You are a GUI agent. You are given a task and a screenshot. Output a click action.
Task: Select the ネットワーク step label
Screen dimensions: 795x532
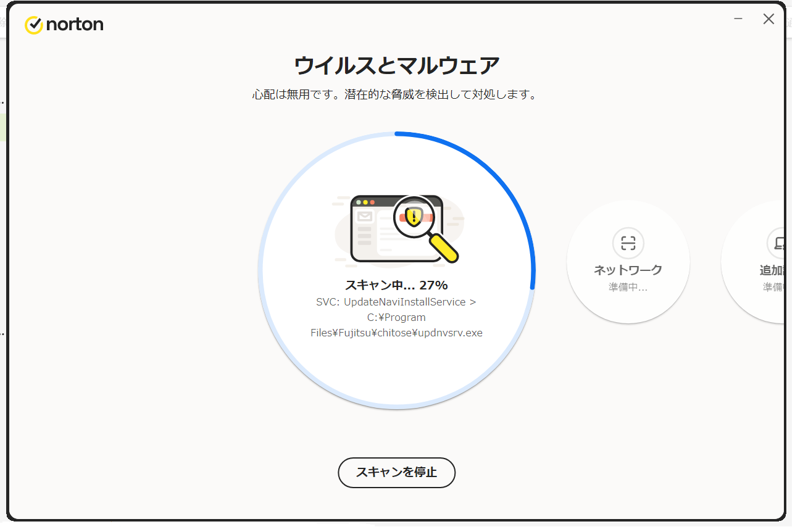628,270
